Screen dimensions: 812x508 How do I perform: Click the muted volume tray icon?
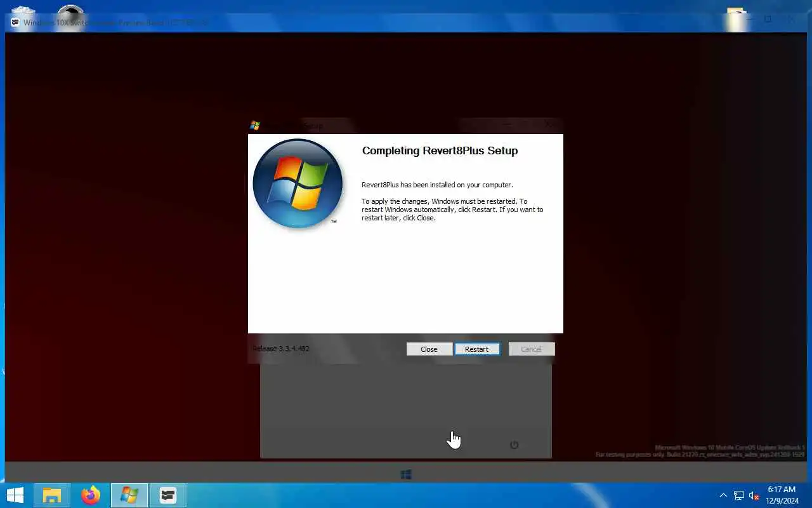[x=754, y=495]
